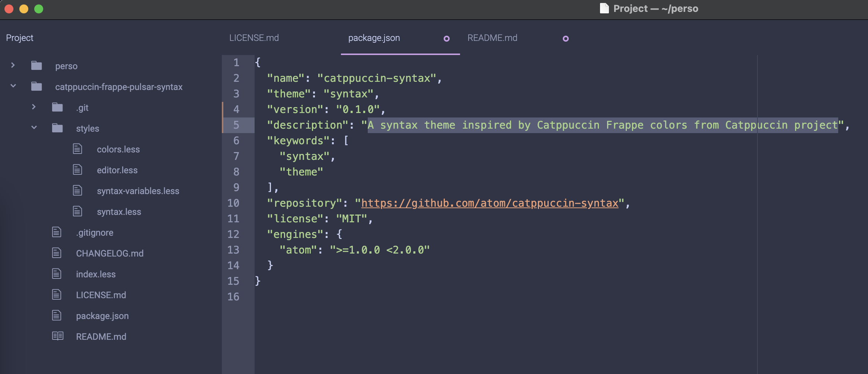Open the Project panel header
This screenshot has height=374, width=868.
click(x=20, y=38)
